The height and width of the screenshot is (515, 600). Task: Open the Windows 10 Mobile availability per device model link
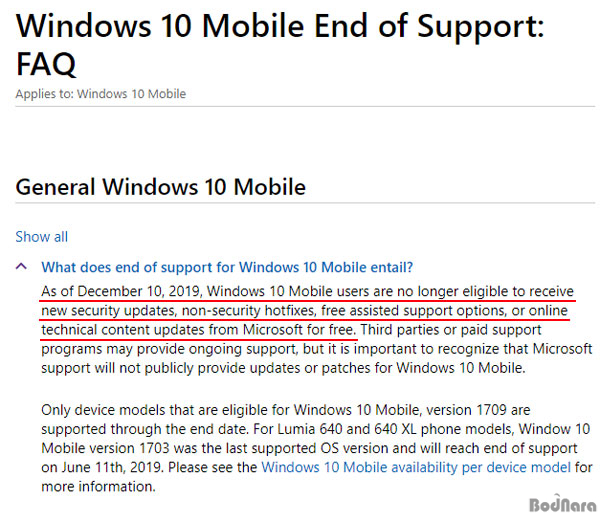(416, 467)
